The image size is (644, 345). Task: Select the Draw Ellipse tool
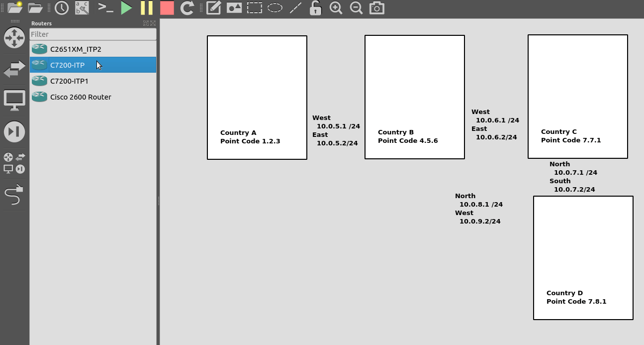coord(275,8)
